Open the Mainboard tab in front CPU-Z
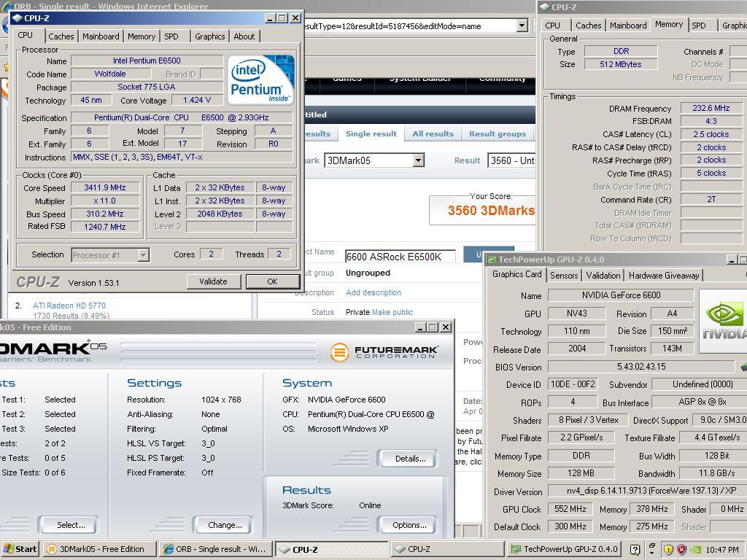The height and width of the screenshot is (560, 747). pos(101,36)
